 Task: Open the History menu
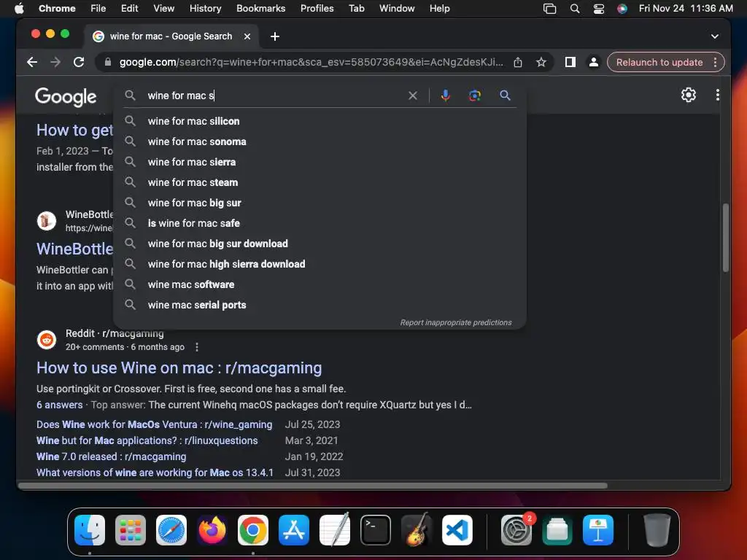[x=205, y=9]
